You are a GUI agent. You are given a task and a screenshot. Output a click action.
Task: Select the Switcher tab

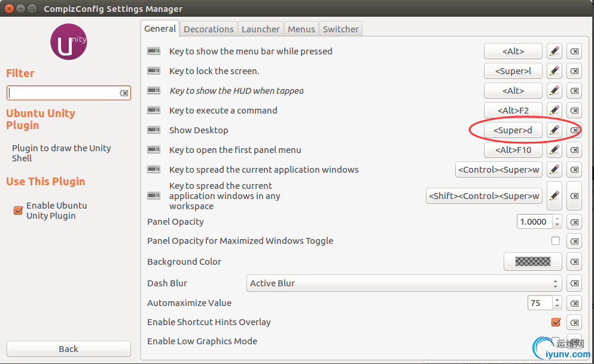340,29
